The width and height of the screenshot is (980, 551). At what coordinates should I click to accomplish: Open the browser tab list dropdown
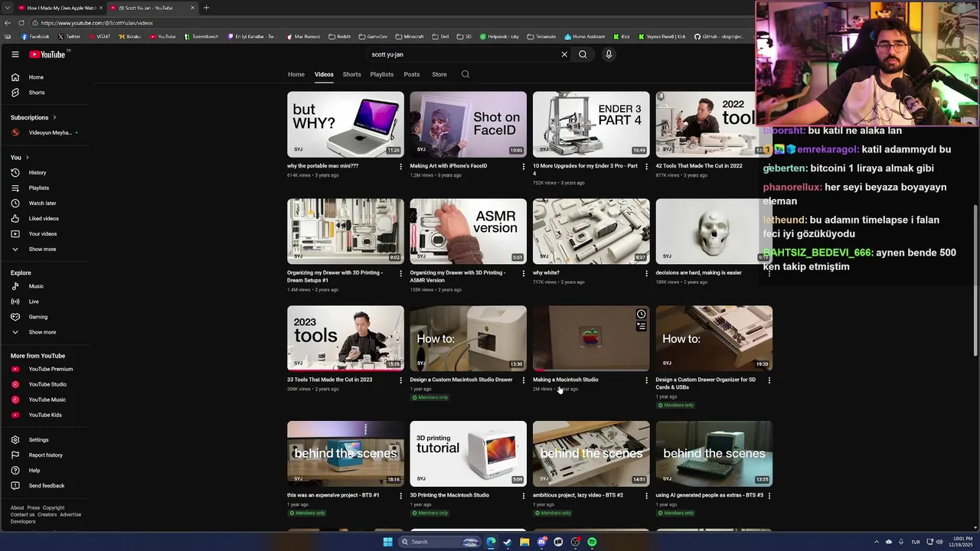(7, 8)
